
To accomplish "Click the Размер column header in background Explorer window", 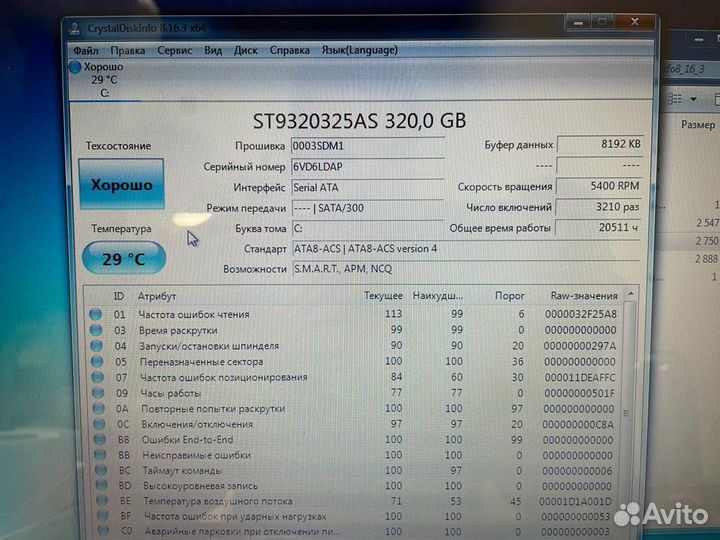I will coord(698,124).
